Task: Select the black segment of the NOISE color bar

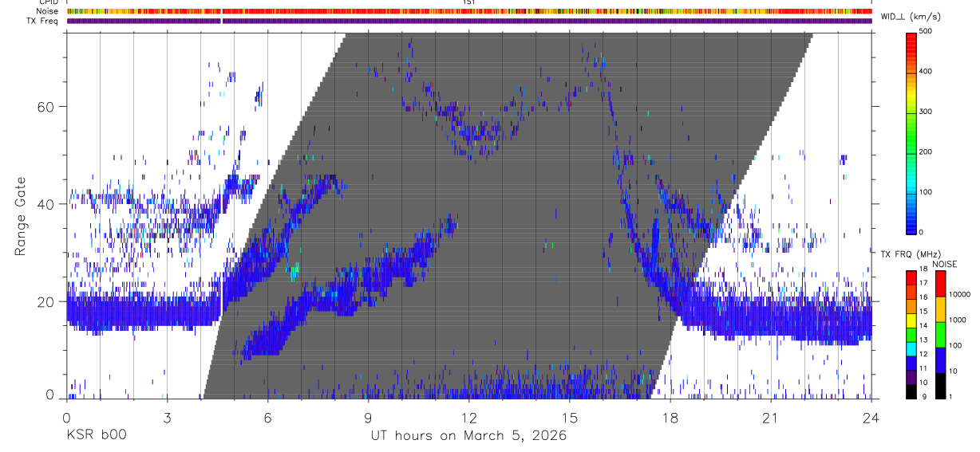Action: pos(941,386)
